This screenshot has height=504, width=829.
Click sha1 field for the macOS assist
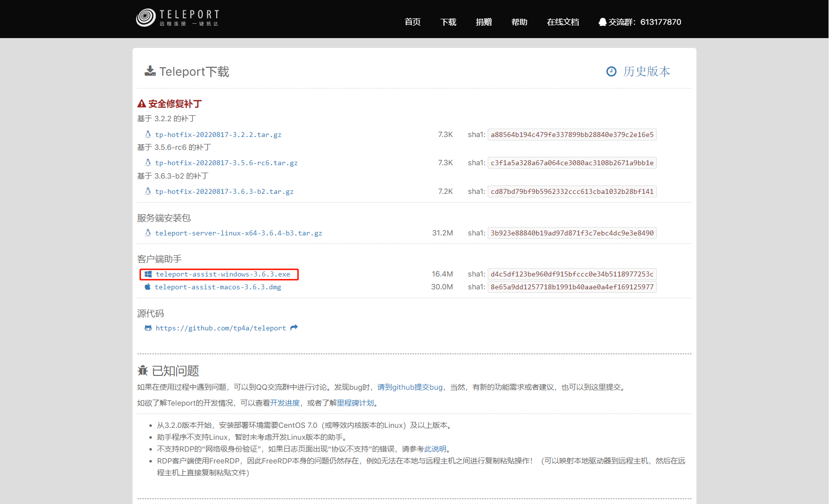pos(572,287)
